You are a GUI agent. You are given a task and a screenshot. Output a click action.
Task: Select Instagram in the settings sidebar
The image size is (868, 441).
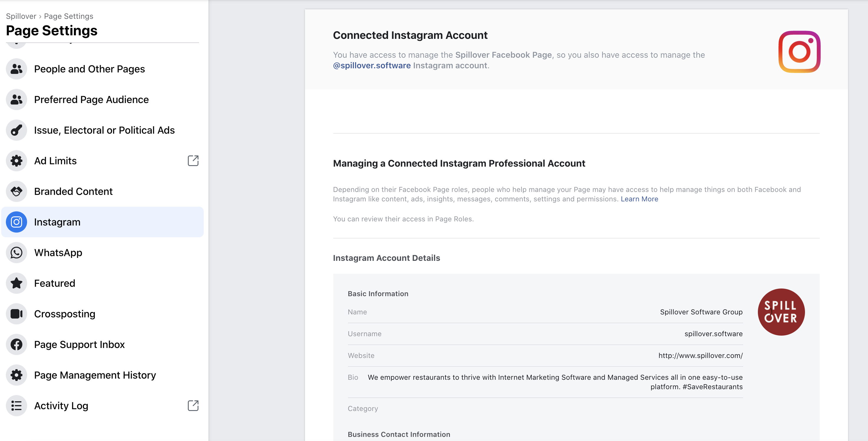coord(57,222)
